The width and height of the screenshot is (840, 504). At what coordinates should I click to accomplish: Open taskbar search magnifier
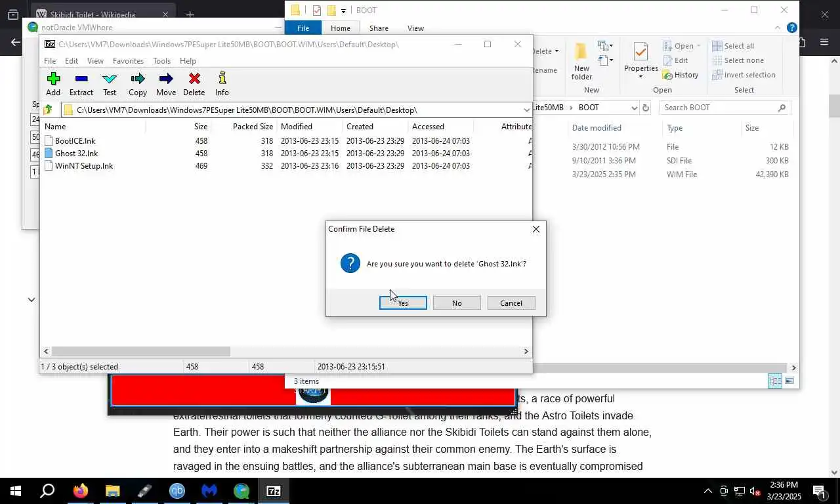(47, 491)
